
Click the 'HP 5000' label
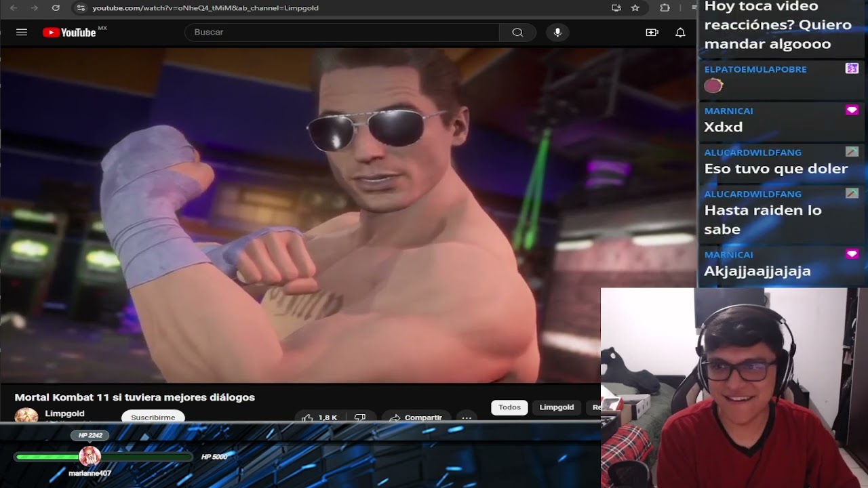[214, 457]
